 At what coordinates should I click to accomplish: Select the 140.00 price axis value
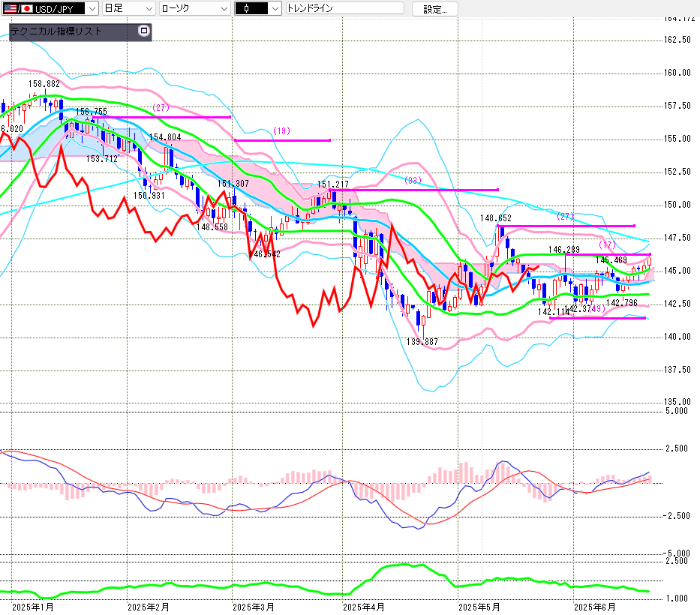(x=677, y=337)
